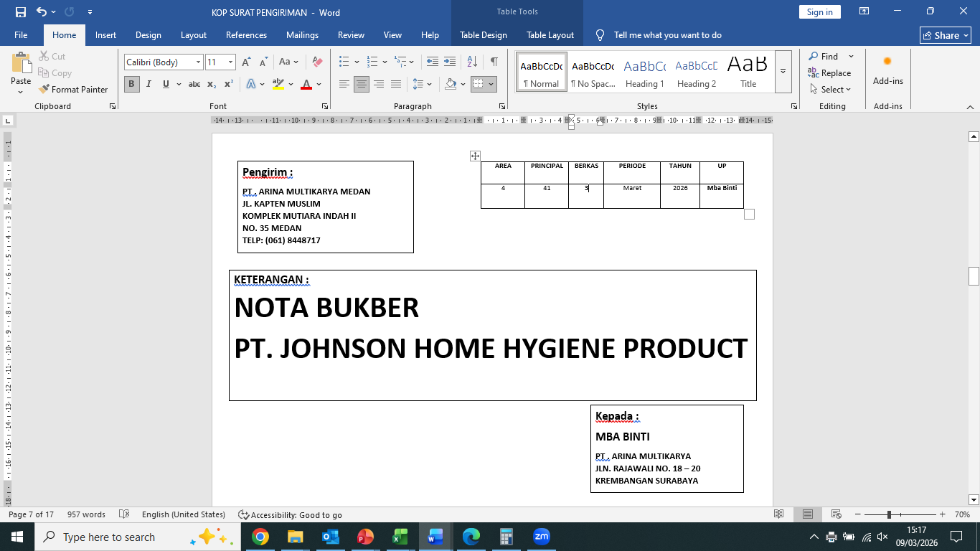
Task: Click the Format Painter tool
Action: point(72,90)
